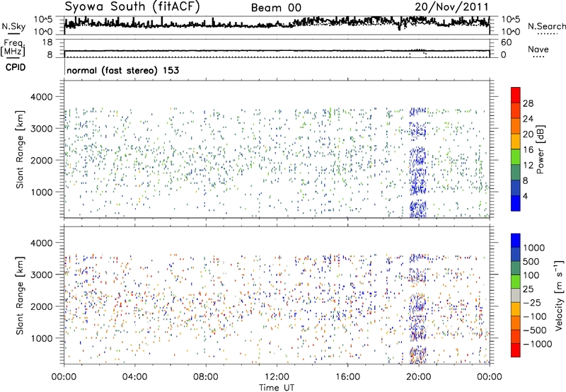Screen dimensions: 566x392
Task: Click the "Nave" legend label
Action: coord(538,49)
